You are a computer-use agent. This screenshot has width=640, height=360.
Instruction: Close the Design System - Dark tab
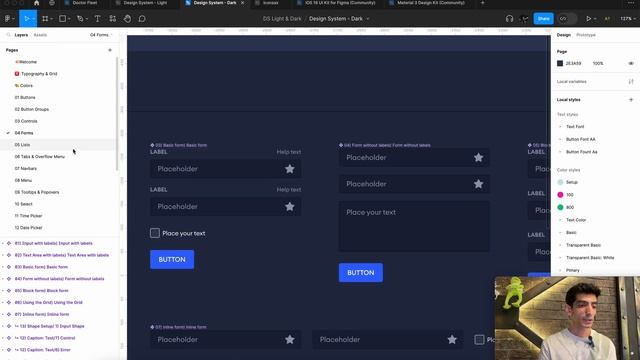pyautogui.click(x=242, y=3)
